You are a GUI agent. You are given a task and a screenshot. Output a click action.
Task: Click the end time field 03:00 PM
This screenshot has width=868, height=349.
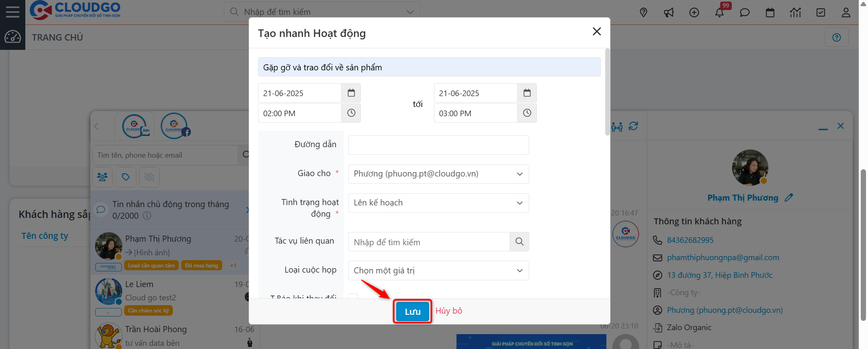475,113
